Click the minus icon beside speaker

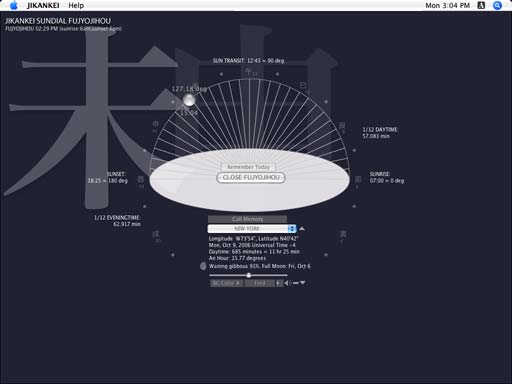pos(295,283)
